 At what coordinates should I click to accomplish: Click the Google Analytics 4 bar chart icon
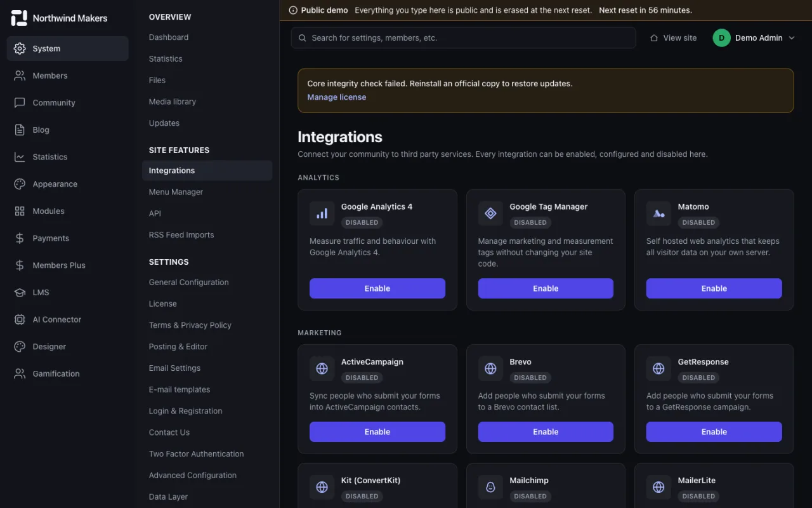point(322,213)
